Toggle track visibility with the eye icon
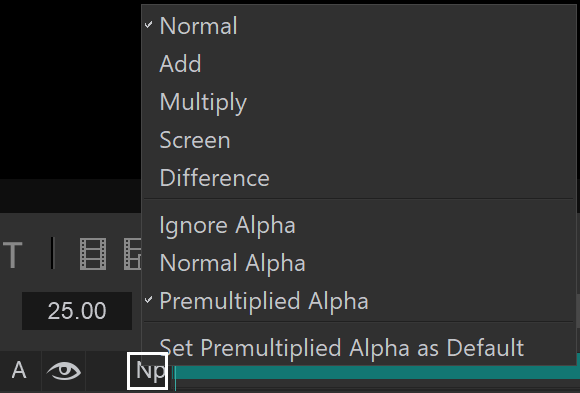This screenshot has height=393, width=580. (x=64, y=371)
